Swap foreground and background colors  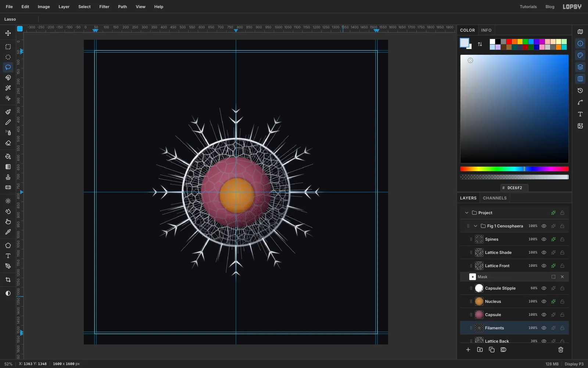coord(480,44)
